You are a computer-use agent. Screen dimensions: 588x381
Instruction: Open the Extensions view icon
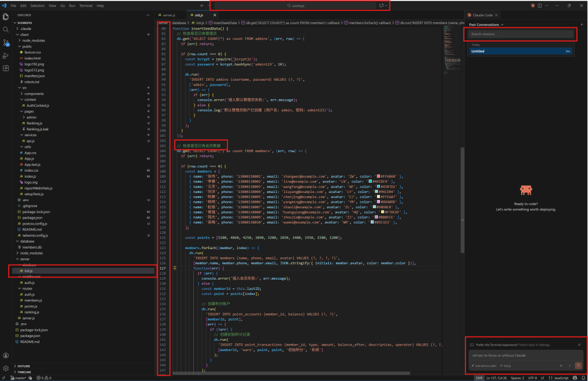coord(6,69)
